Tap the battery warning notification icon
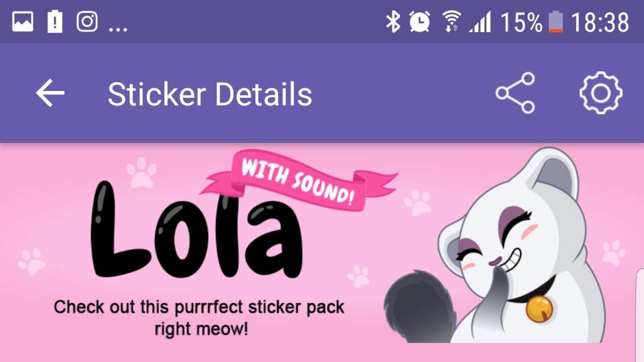 tap(55, 22)
